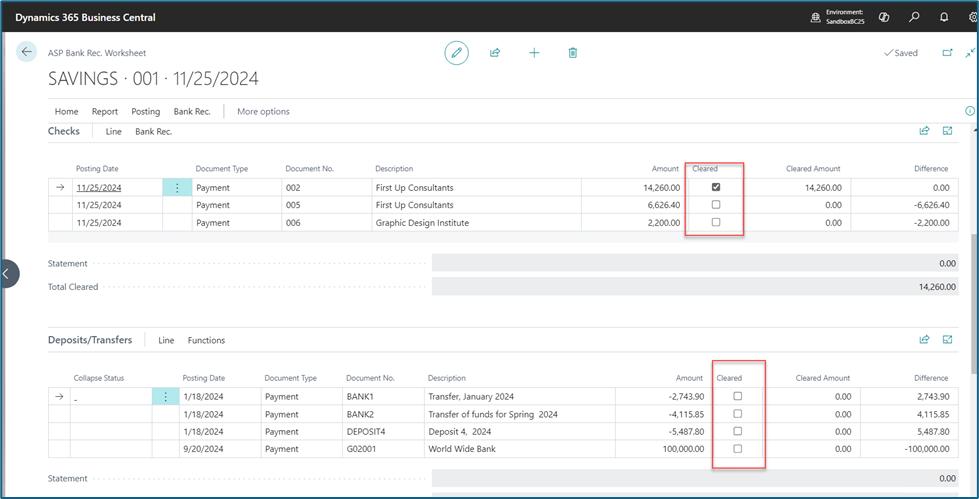Image resolution: width=979 pixels, height=499 pixels.
Task: Check Cleared for BANK2 transfer
Action: tap(737, 413)
